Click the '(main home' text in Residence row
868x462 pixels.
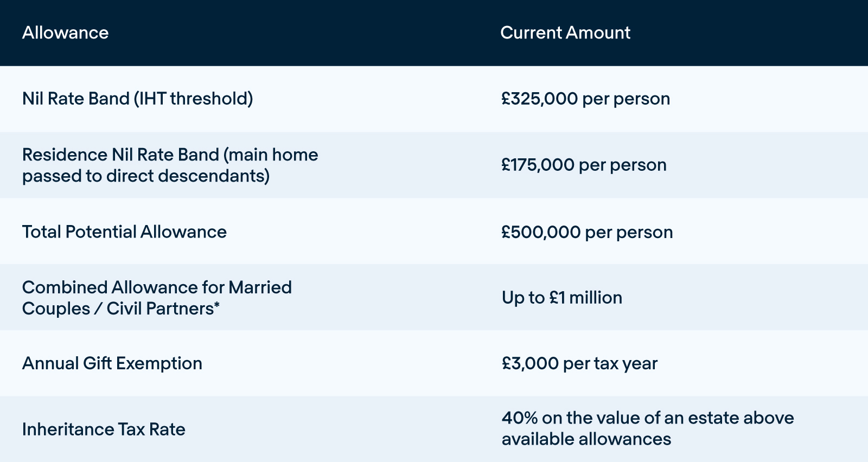point(271,155)
